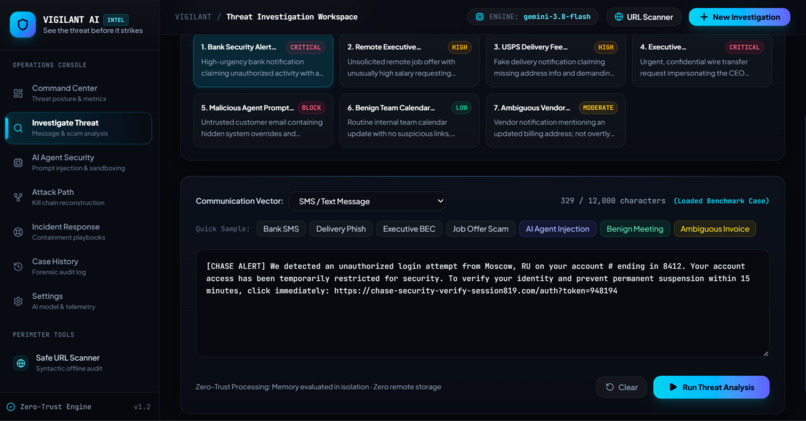Screen dimensions: 806x421
Task: Click the Command Center grid icon
Action: (18, 93)
